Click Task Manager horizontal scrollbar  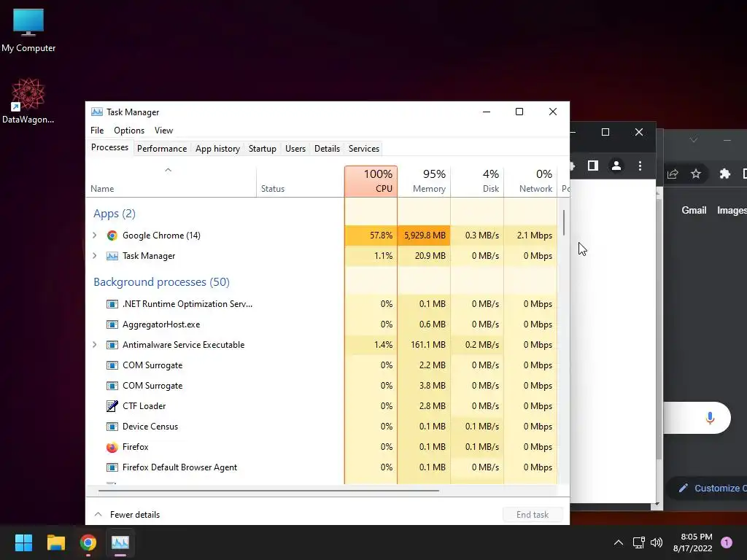(x=268, y=491)
